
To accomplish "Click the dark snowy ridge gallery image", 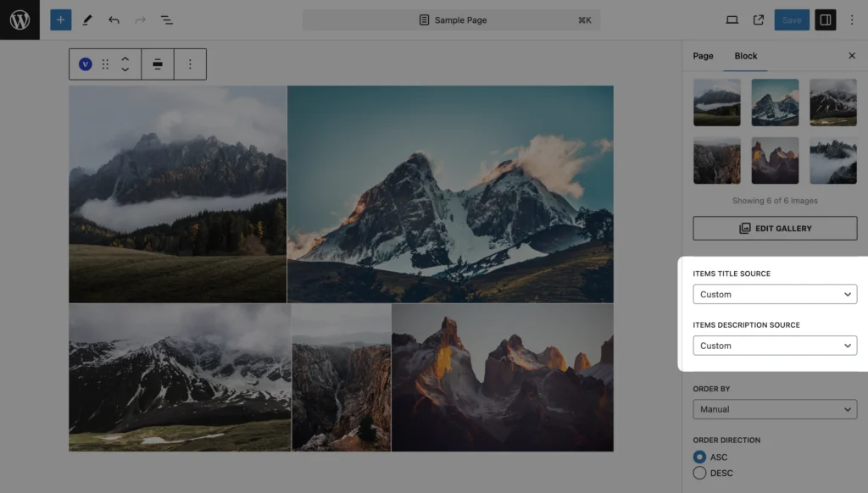I will pyautogui.click(x=180, y=377).
